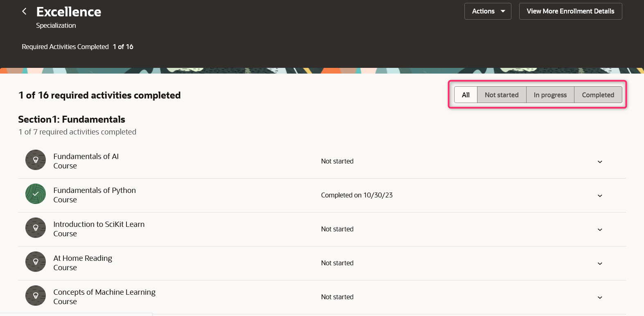Click the dropdown caret inside the Actions button
Viewport: 644px width, 316px height.
pos(503,11)
